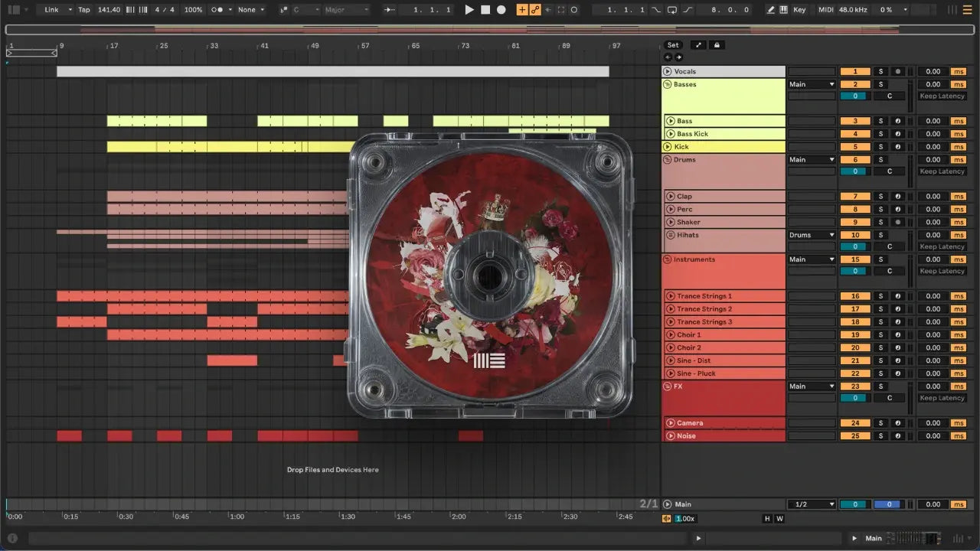
Task: Open the quantization None dropdown
Action: click(250, 10)
